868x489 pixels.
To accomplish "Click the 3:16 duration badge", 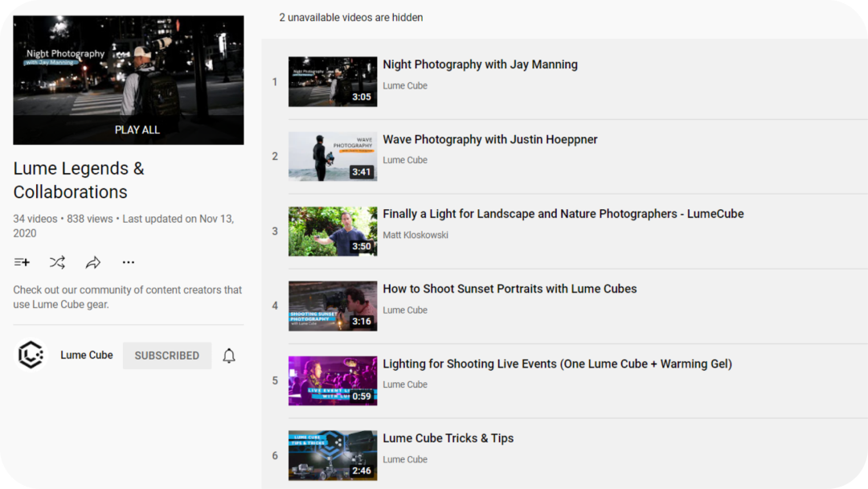I will 362,321.
